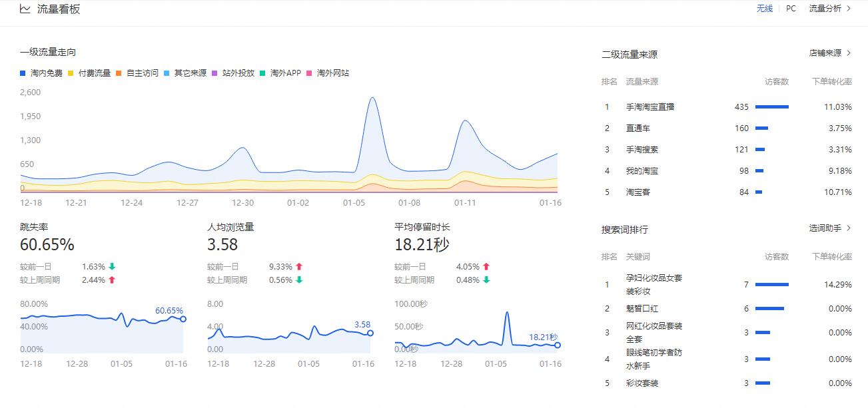Click the 其它来源 legend color square
Viewport: 868px width, 408px height.
click(x=167, y=73)
